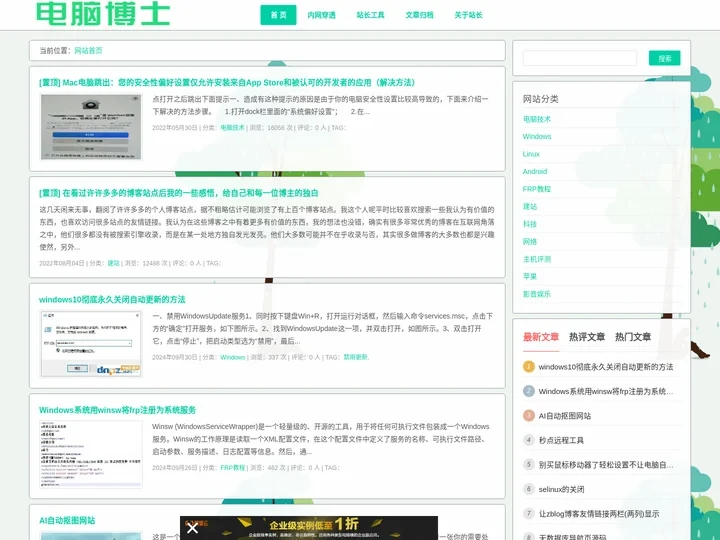The width and height of the screenshot is (720, 540).
Task: Open the 首页 navigation tab
Action: (x=278, y=15)
